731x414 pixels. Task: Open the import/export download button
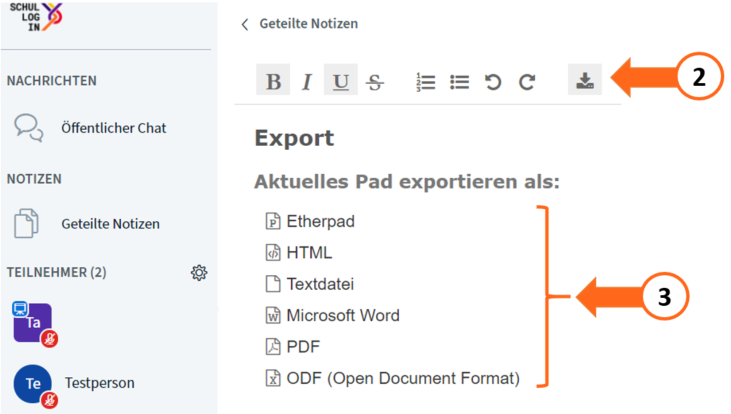coord(585,80)
